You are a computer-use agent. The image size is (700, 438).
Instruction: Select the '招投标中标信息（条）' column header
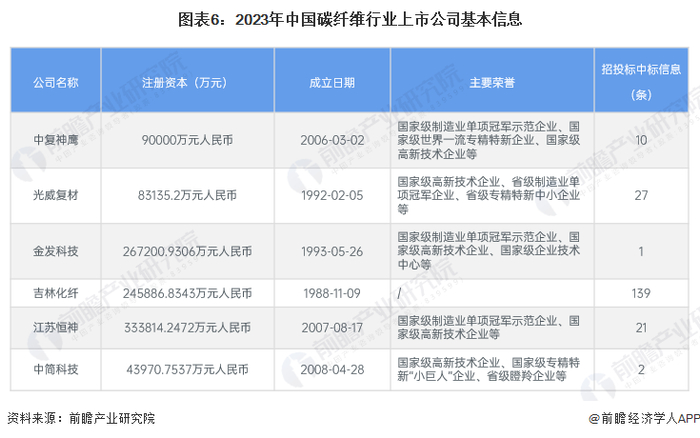point(641,82)
